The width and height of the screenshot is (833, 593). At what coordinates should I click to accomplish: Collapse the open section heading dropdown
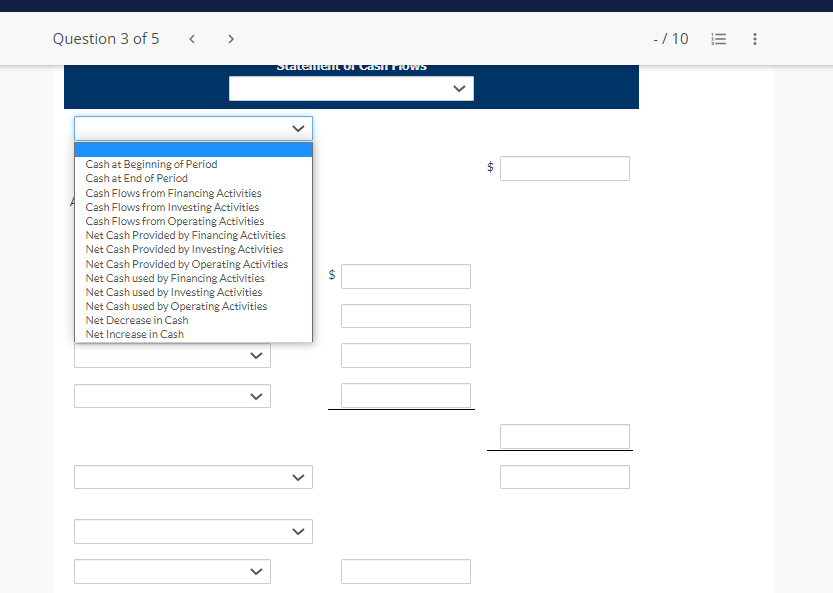[x=193, y=129]
